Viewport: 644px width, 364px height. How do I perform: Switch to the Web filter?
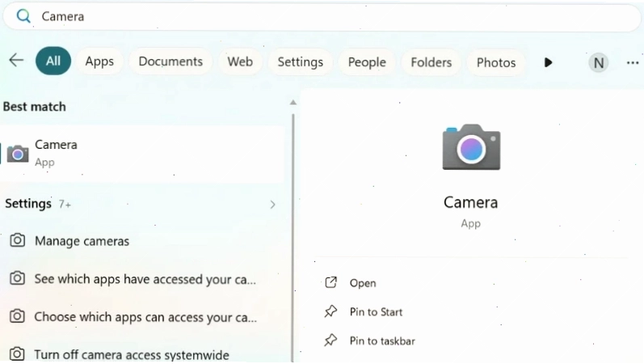[240, 62]
